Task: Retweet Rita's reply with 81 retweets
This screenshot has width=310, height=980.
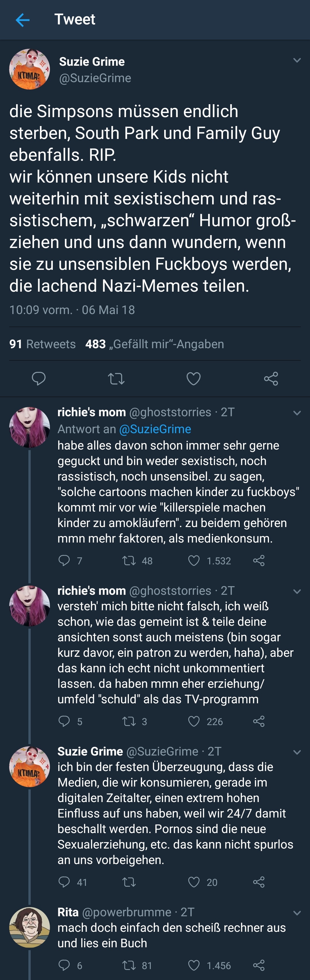Action: [129, 965]
